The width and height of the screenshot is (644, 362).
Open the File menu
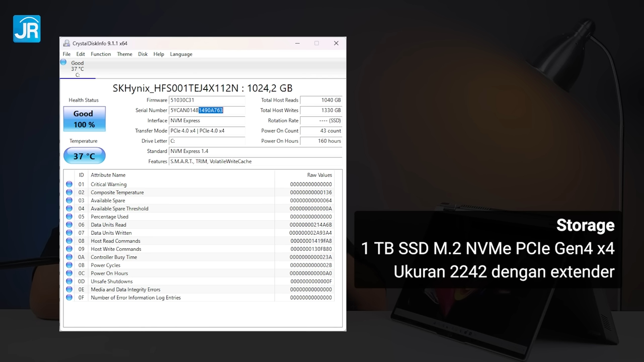click(x=66, y=54)
